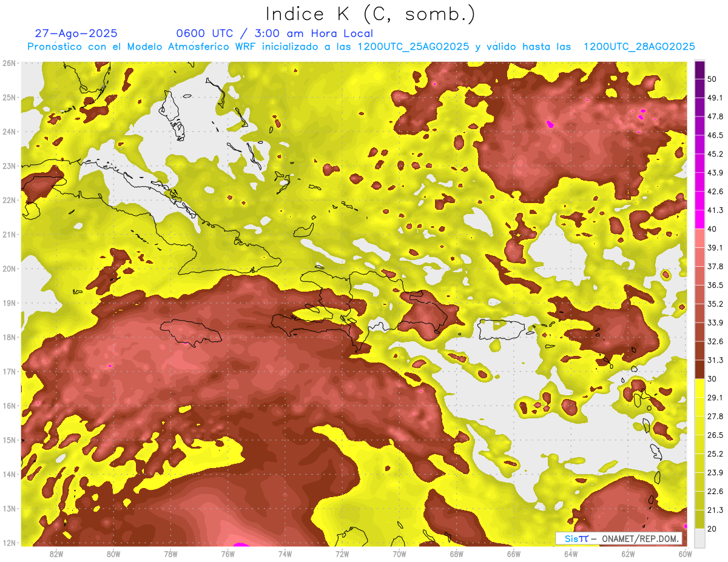Click the color bar value '37.8'

[x=715, y=266]
